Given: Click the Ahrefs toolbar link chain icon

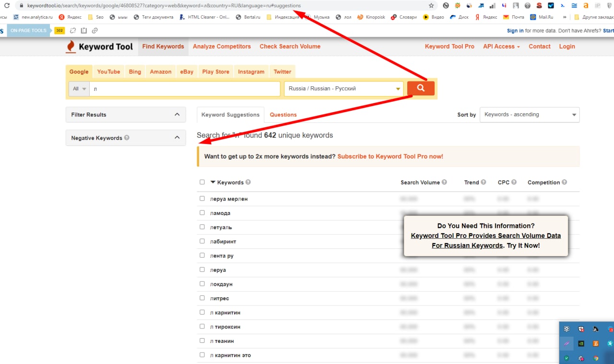Looking at the screenshot, I should click(95, 30).
